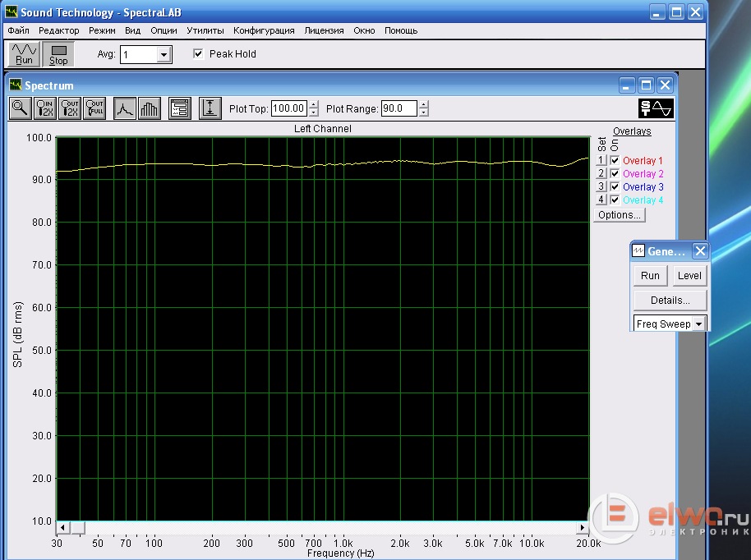
Task: Toggle the Peak Hold checkbox
Action: tap(198, 54)
